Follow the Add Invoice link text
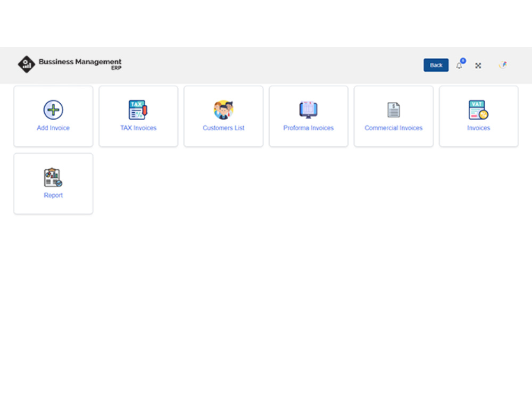532x399 pixels. [53, 128]
